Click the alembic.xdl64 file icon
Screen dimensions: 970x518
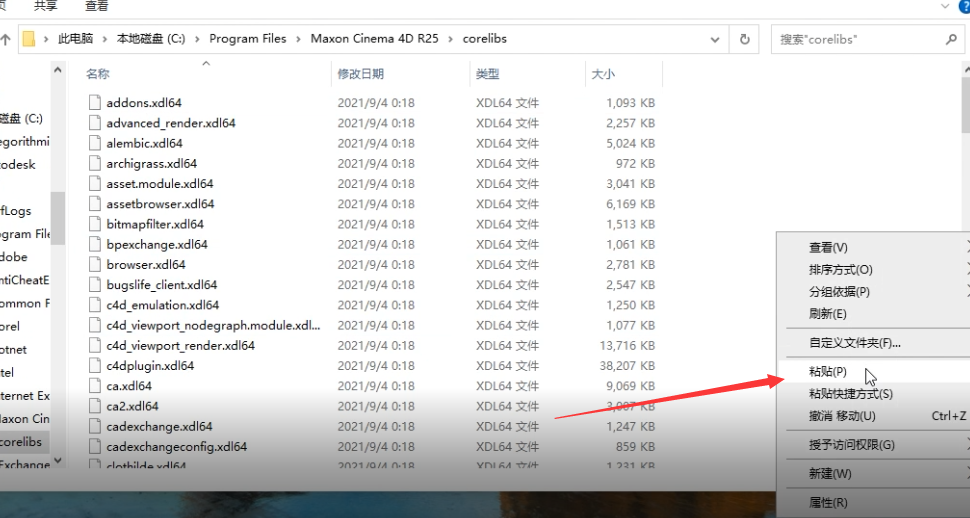point(95,143)
